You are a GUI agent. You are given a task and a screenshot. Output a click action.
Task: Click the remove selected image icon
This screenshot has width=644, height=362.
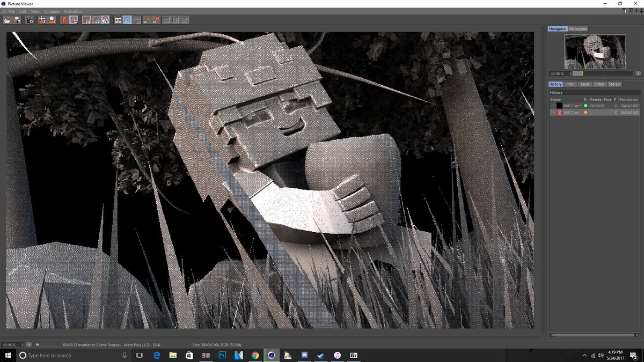click(52, 20)
